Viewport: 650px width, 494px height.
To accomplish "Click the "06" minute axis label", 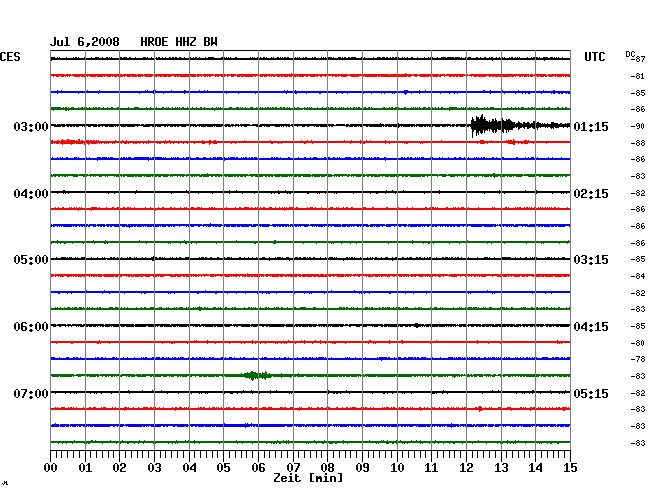I will (x=258, y=468).
